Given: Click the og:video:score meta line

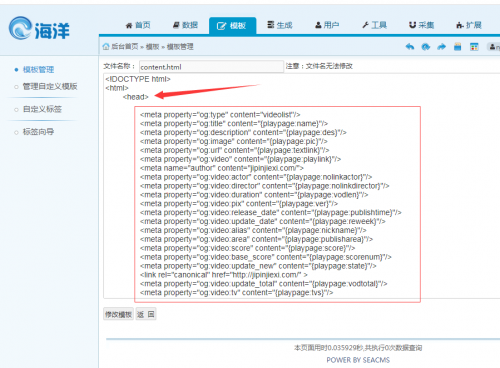Looking at the screenshot, I should [x=247, y=248].
